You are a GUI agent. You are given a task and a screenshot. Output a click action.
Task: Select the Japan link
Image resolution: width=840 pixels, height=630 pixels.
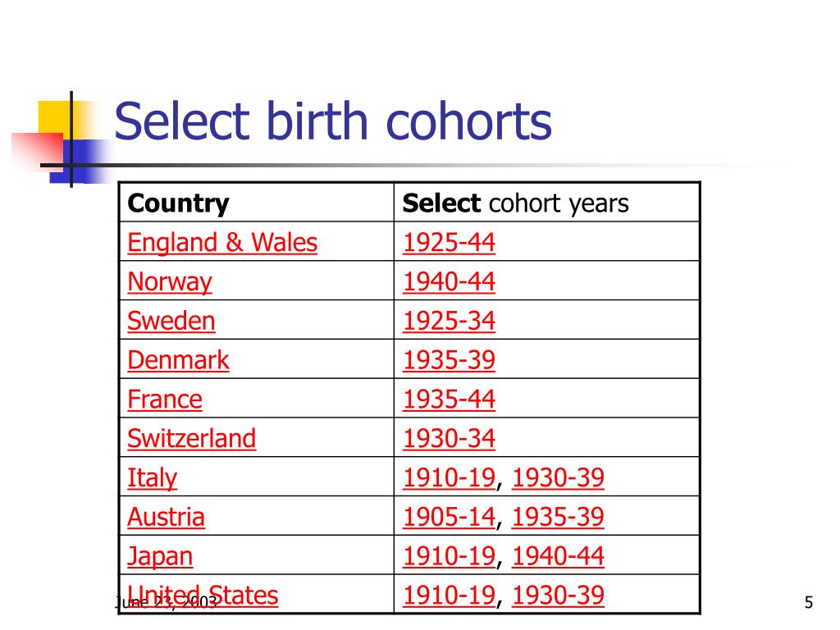(160, 557)
